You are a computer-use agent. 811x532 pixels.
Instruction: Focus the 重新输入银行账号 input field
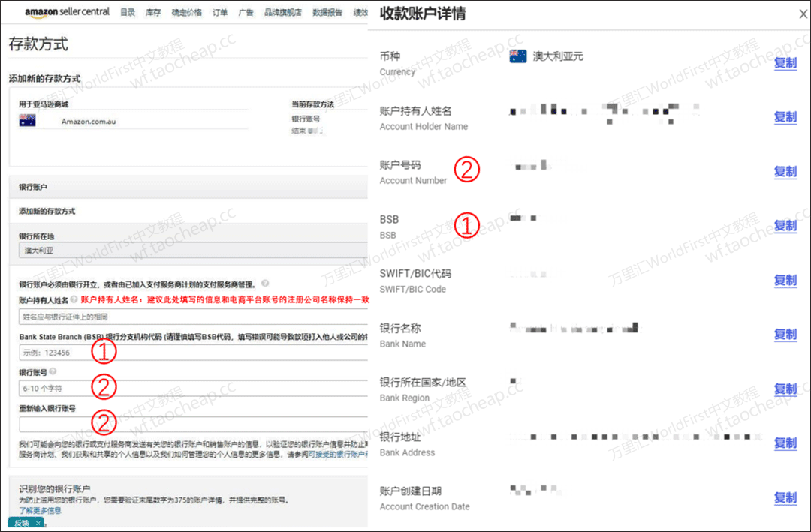(194, 425)
